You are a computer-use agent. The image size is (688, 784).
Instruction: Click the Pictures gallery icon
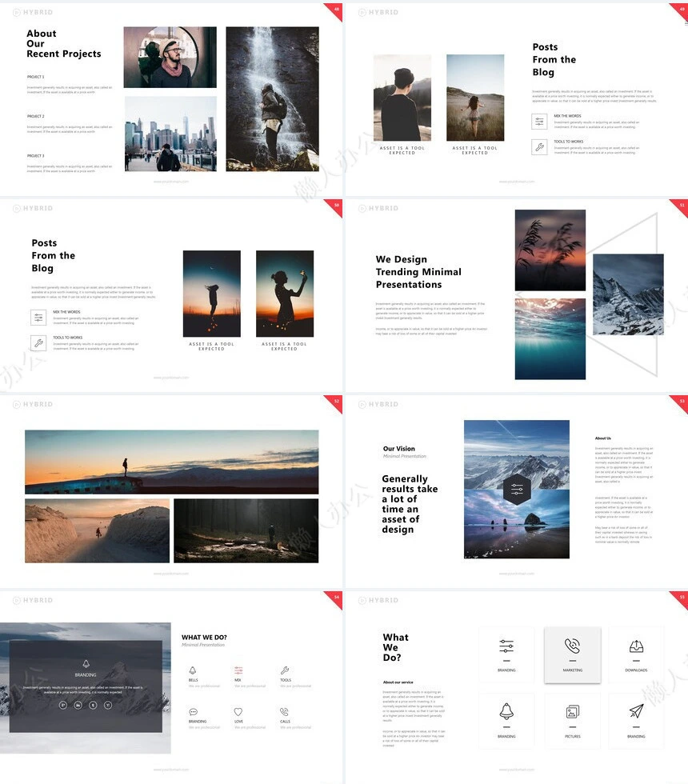pyautogui.click(x=572, y=712)
